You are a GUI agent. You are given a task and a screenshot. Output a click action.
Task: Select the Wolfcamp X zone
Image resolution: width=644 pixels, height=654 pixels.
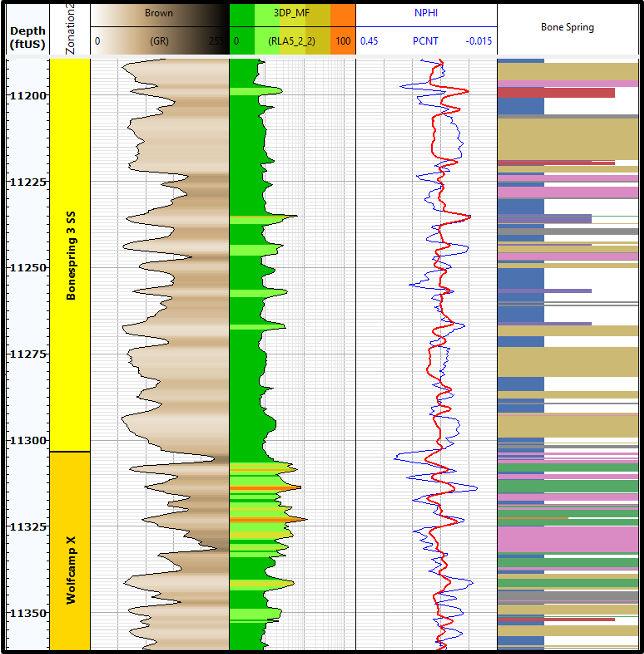coord(70,551)
